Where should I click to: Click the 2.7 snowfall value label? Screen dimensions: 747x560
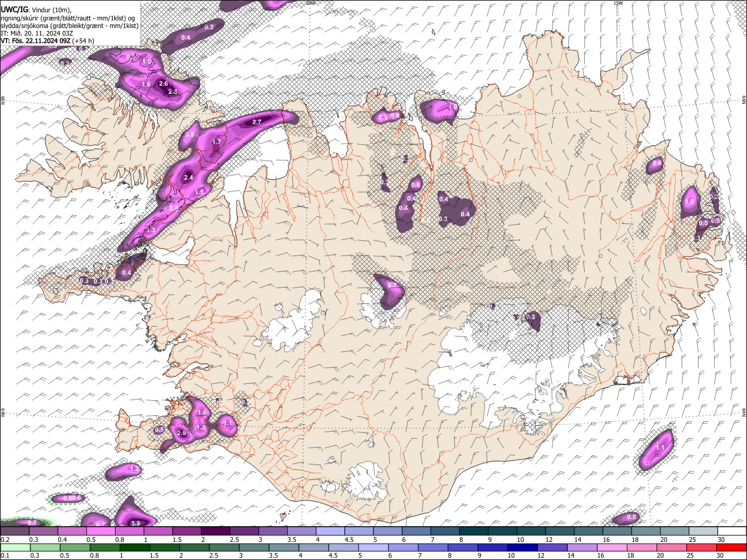(257, 122)
